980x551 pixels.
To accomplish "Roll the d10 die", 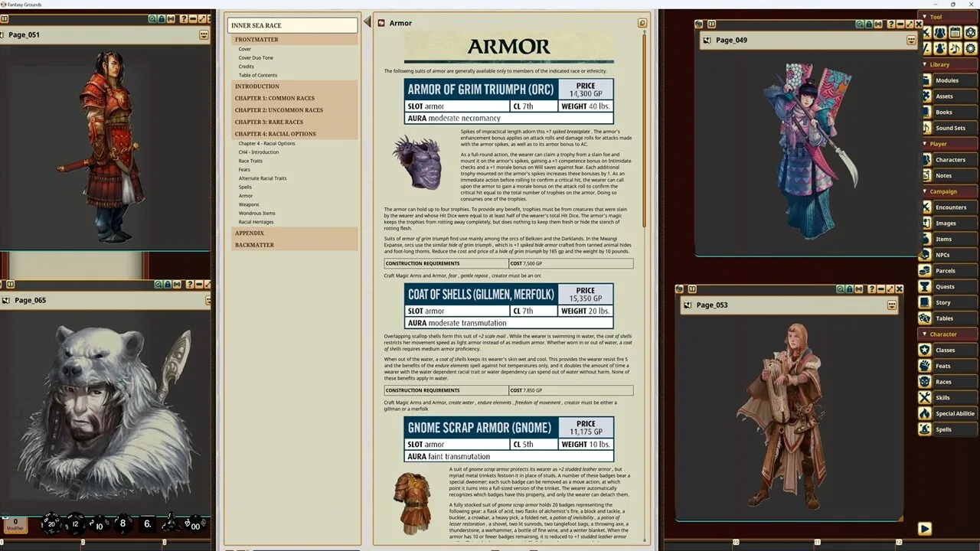I will tap(98, 524).
